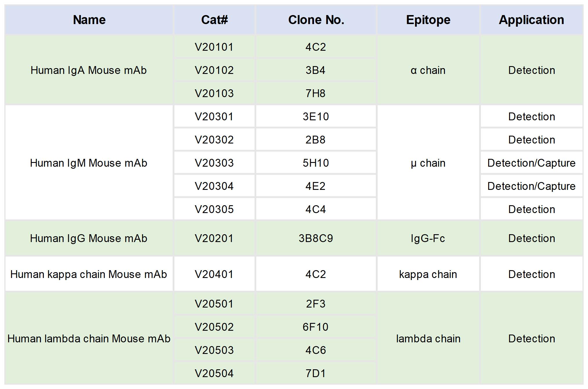
Task: Click clone number 3B8C9
Action: (315, 238)
